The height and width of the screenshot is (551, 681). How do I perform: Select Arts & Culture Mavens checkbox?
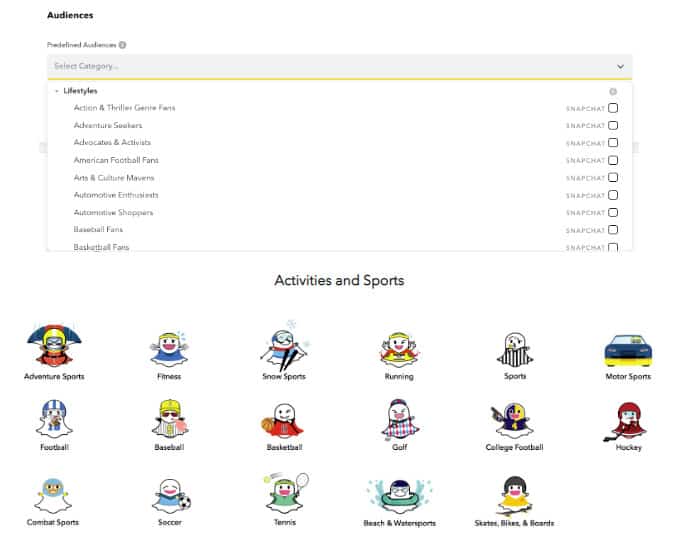click(x=613, y=178)
